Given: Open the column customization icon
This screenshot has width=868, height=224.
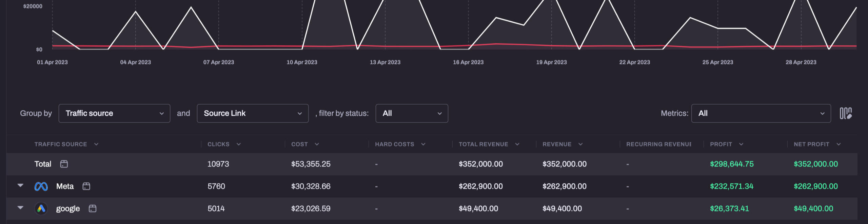Looking at the screenshot, I should [x=846, y=113].
